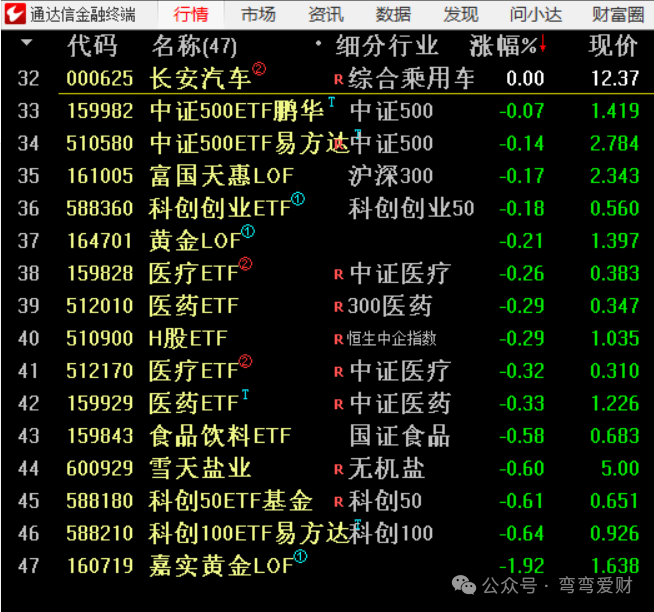Click the red R marker in the 159828 row
654x612 pixels.
click(x=339, y=275)
